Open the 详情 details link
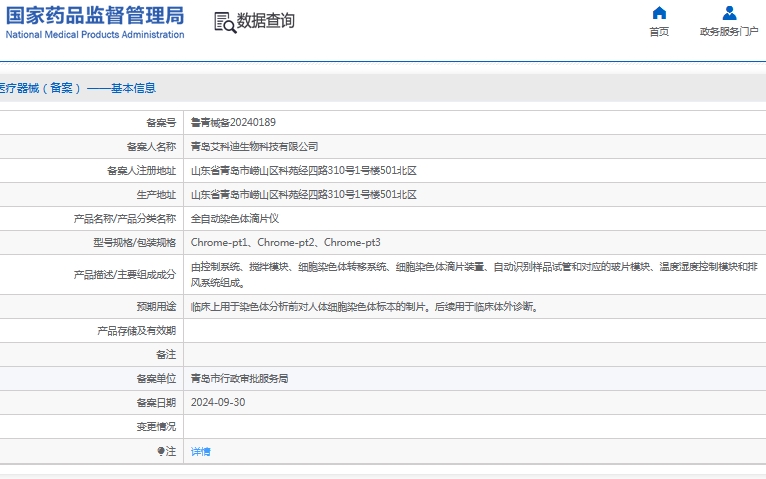 pyautogui.click(x=200, y=452)
